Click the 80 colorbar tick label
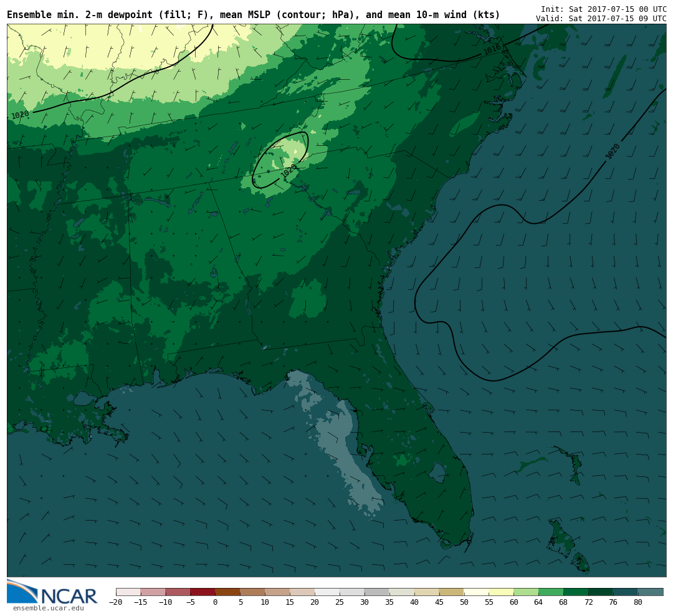The height and width of the screenshot is (616, 673). coord(639,602)
